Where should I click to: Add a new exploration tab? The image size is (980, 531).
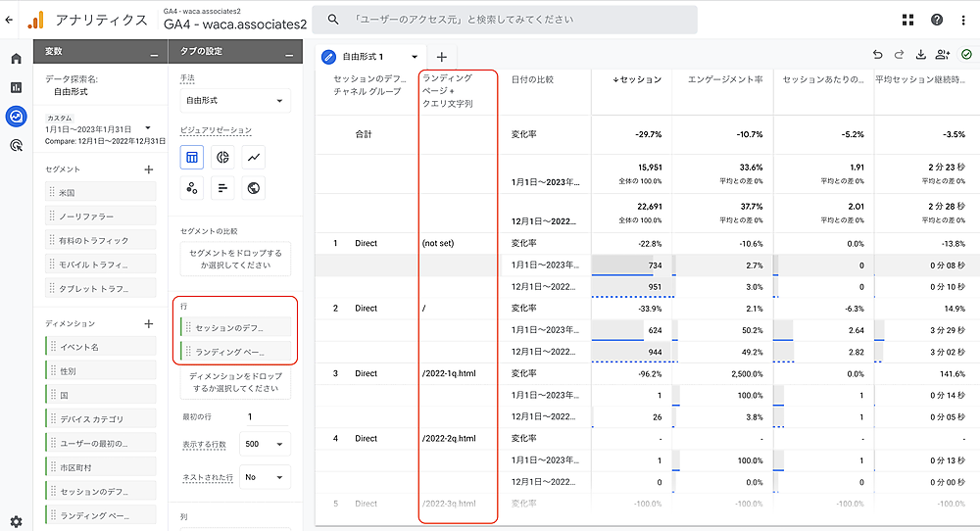pyautogui.click(x=441, y=58)
